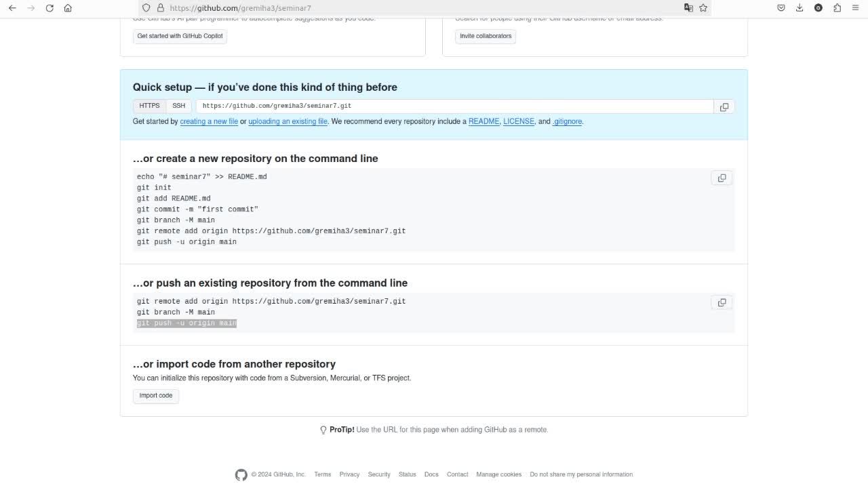
Task: Switch to SSH clone URL
Action: click(178, 106)
